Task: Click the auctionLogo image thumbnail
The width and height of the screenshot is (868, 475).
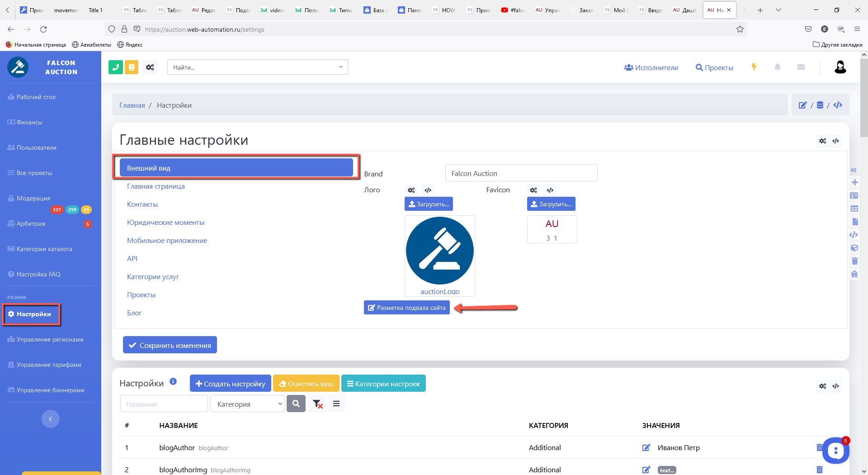Action: tap(439, 251)
